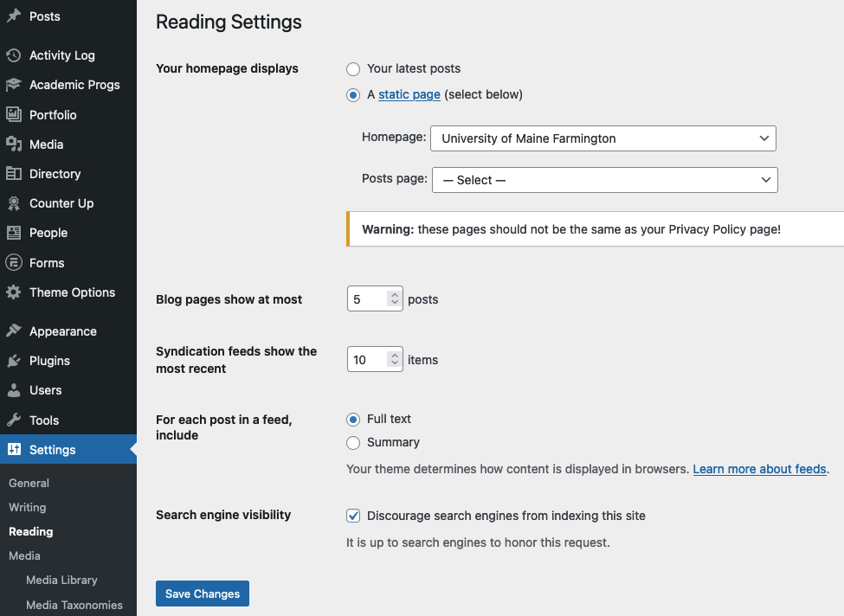Click the Tools wrench icon
This screenshot has height=616, width=844.
[x=14, y=420]
